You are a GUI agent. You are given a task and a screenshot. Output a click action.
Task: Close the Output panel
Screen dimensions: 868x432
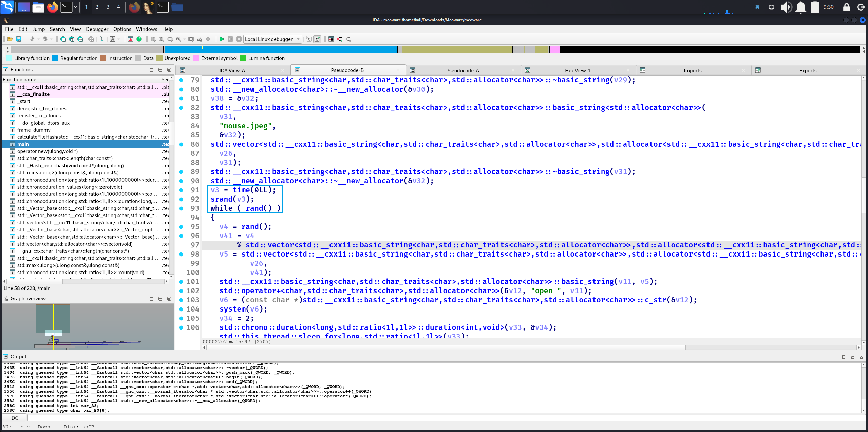point(861,357)
